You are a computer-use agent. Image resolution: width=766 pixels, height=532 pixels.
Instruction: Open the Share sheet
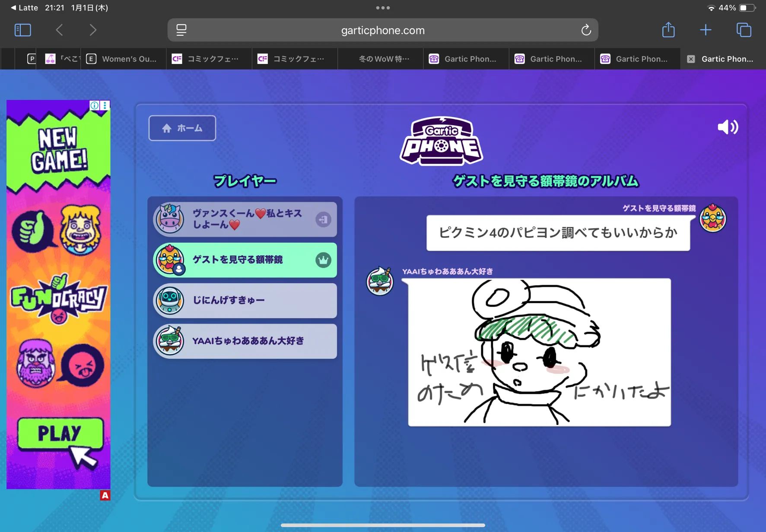tap(668, 30)
